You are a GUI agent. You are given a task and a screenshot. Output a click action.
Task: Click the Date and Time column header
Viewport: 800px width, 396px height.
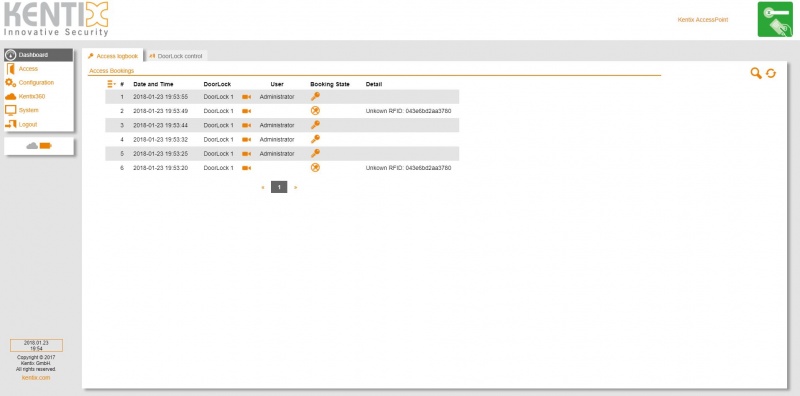[x=153, y=84]
